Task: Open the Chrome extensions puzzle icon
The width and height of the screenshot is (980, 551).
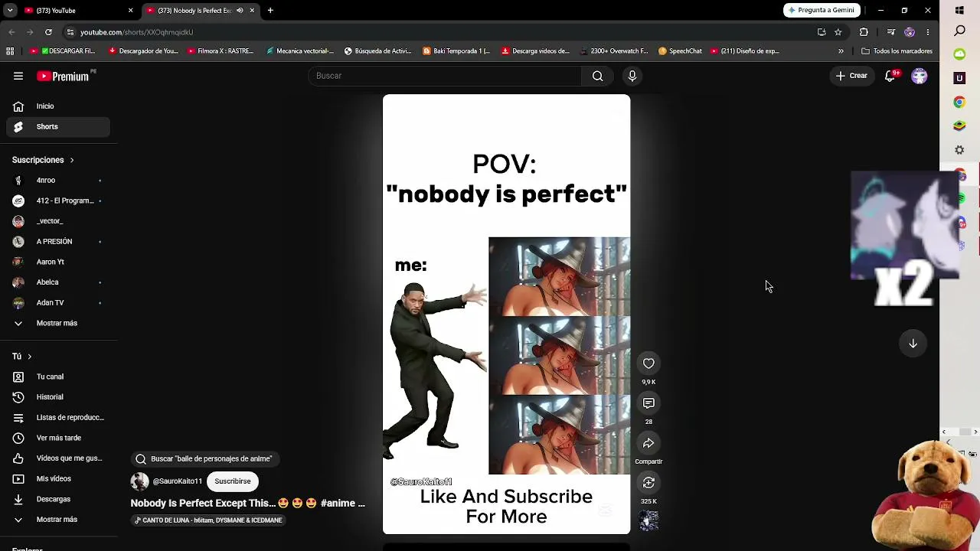Action: click(864, 32)
